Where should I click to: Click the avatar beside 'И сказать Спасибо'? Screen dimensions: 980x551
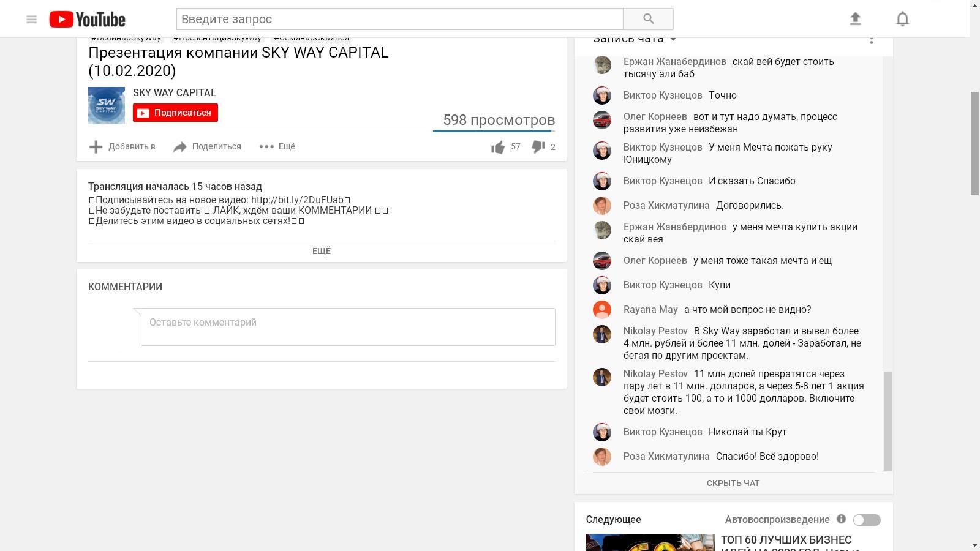point(602,181)
